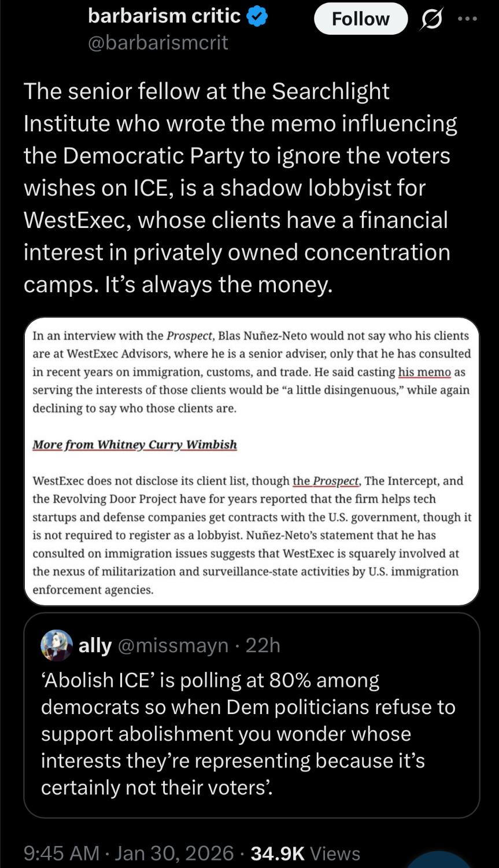Viewport: 499px width, 868px height.
Task: Click the blue verified badge
Action: click(257, 17)
